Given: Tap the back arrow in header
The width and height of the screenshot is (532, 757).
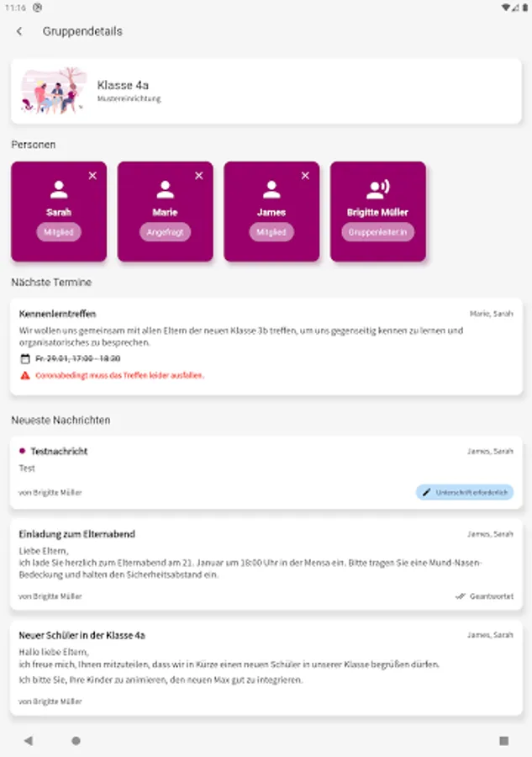Looking at the screenshot, I should click(19, 32).
